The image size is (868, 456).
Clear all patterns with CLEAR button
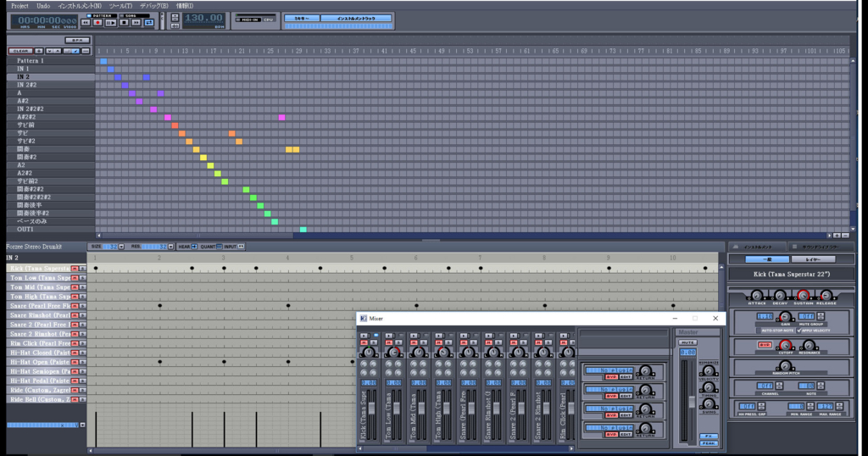(20, 51)
